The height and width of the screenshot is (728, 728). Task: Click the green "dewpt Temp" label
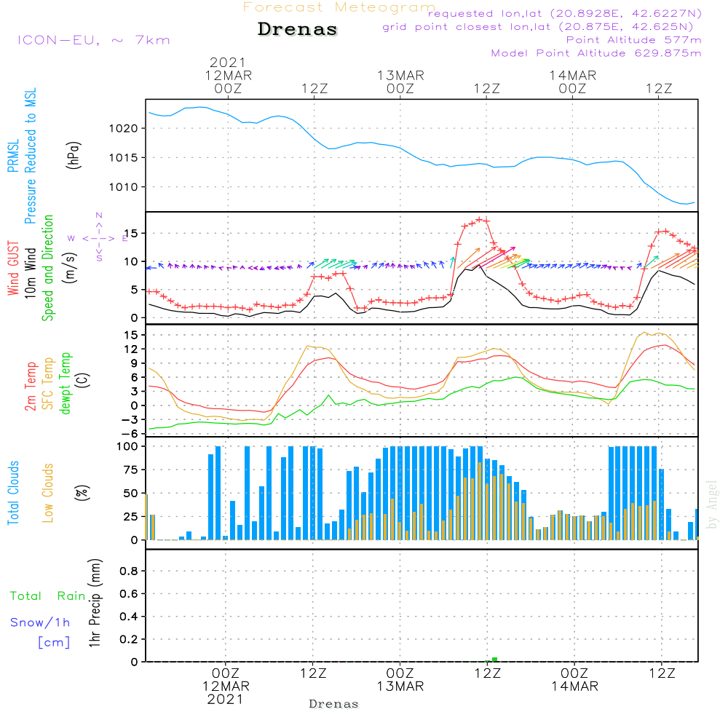click(65, 384)
